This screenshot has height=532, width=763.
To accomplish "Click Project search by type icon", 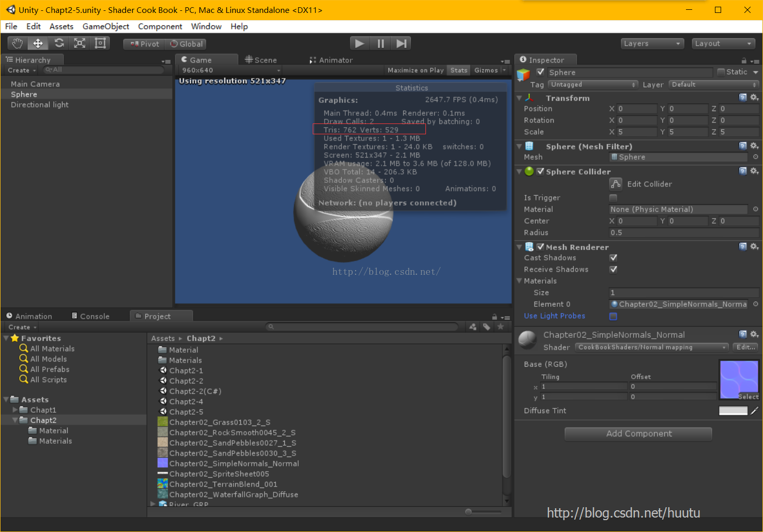I will pos(472,327).
